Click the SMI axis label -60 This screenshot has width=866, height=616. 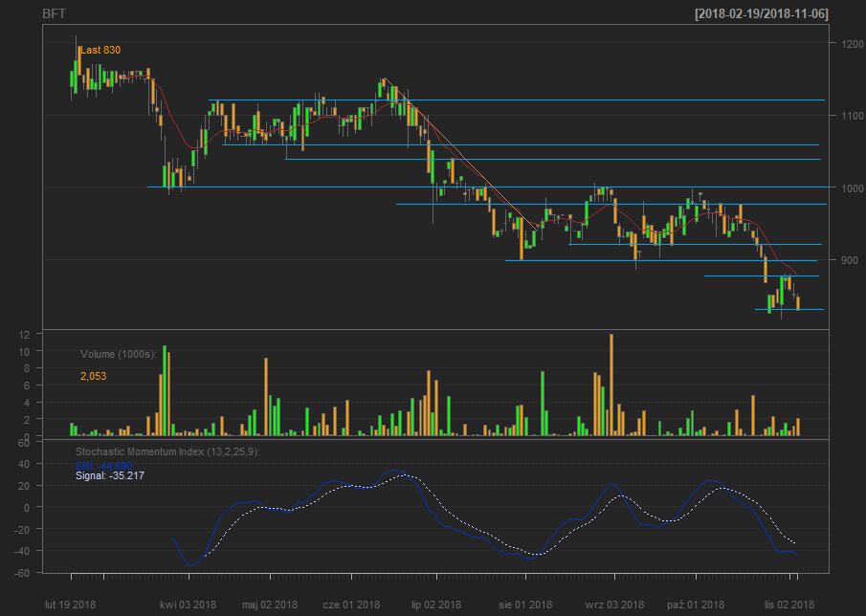[22, 573]
